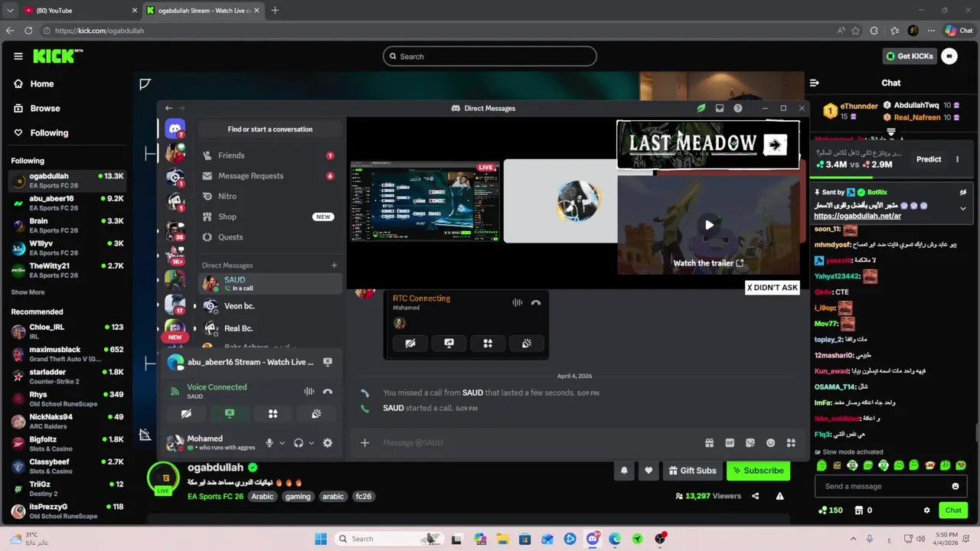This screenshot has height=551, width=980.
Task: Open the attachment plus button in Discord
Action: (x=365, y=442)
